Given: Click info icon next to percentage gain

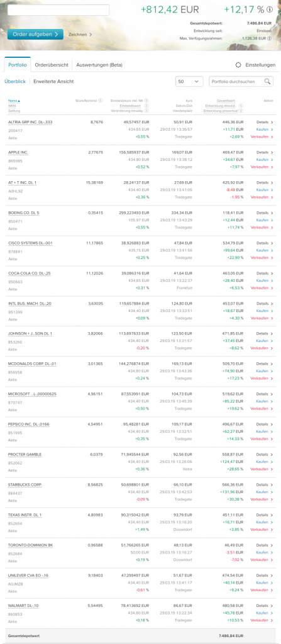Looking at the screenshot, I should pyautogui.click(x=270, y=9).
